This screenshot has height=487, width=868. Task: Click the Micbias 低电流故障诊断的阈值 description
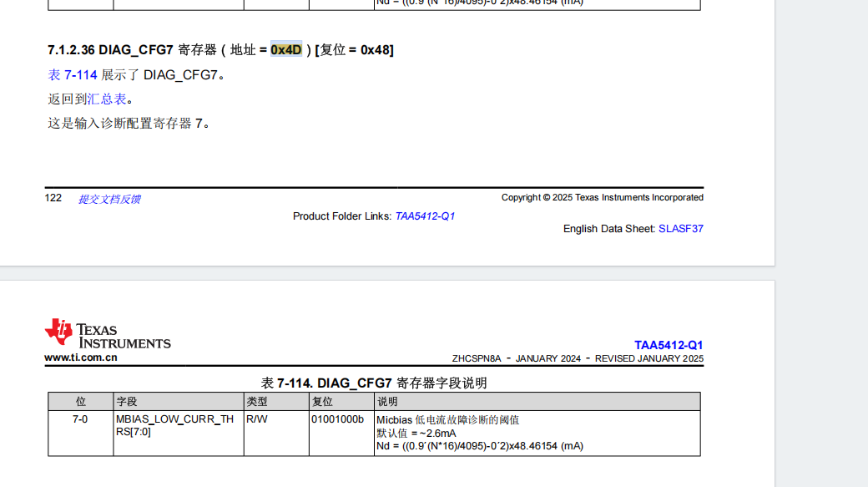point(448,420)
